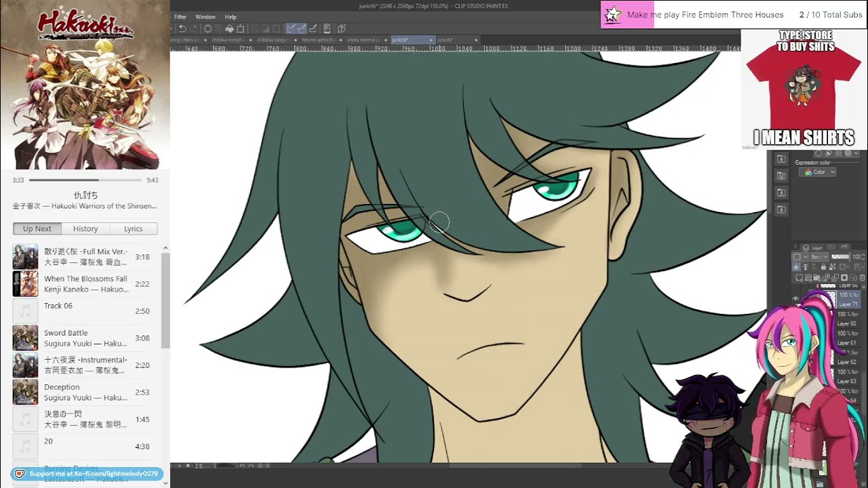Click the New Vector Layer icon
The height and width of the screenshot is (488, 868).
[x=810, y=278]
